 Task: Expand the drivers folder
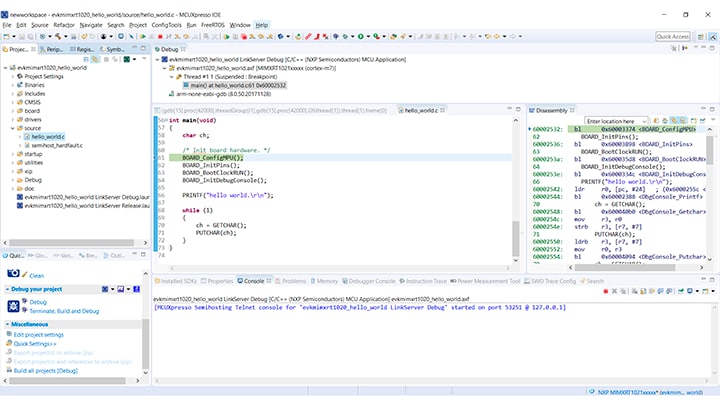pyautogui.click(x=14, y=119)
